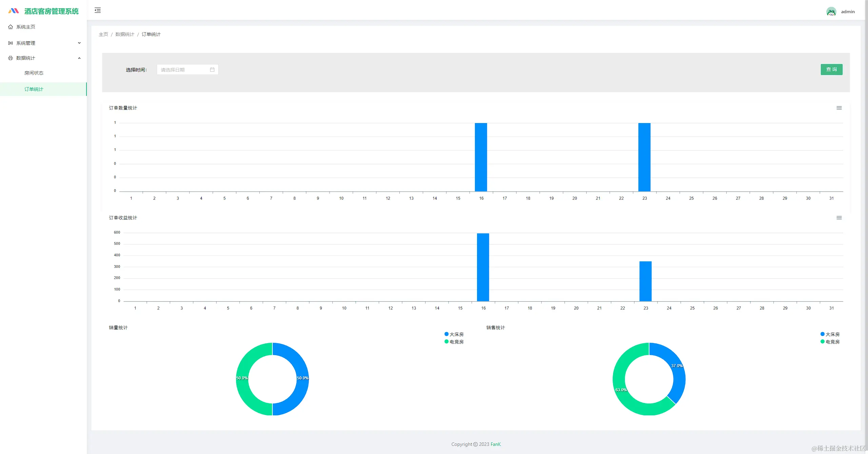Open order revenue chart hamburger menu
Image resolution: width=868 pixels, height=454 pixels.
tap(839, 218)
